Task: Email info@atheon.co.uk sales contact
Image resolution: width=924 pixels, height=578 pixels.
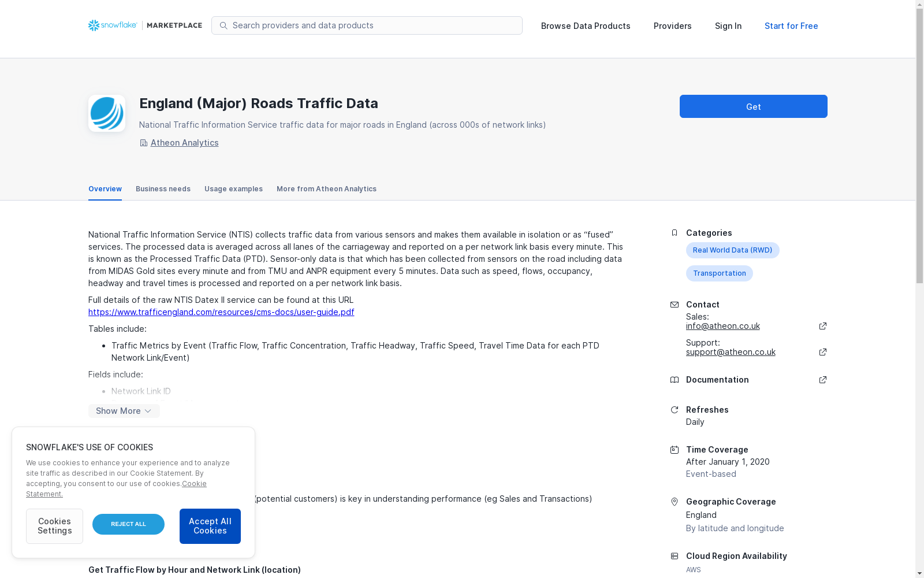Action: (x=722, y=326)
